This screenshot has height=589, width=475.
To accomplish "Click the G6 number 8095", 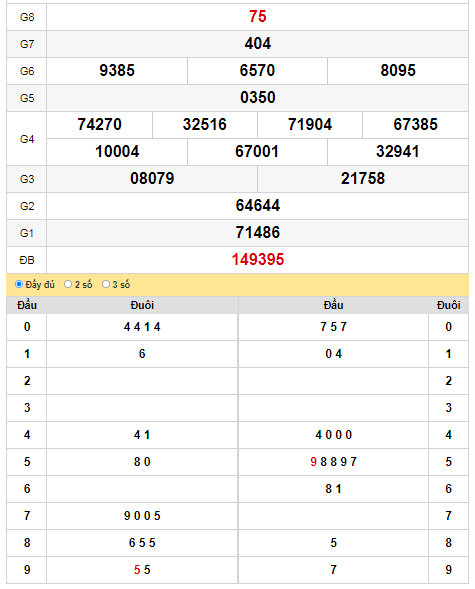I will [x=398, y=71].
